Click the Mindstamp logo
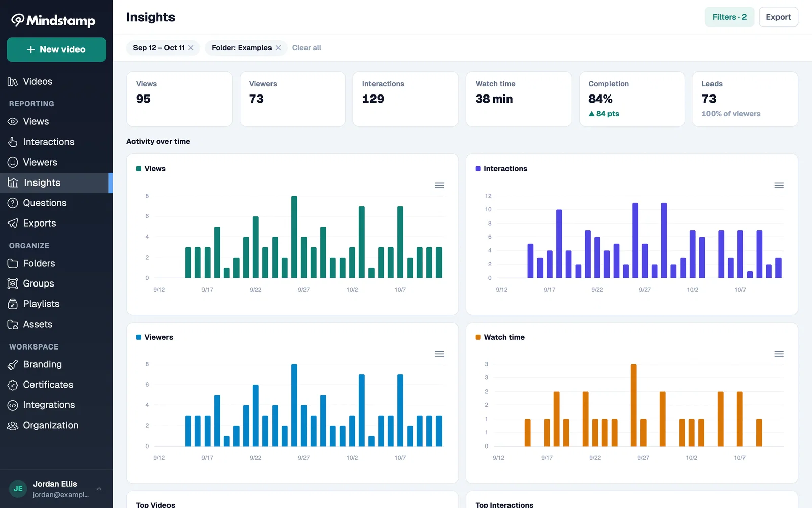 (53, 20)
